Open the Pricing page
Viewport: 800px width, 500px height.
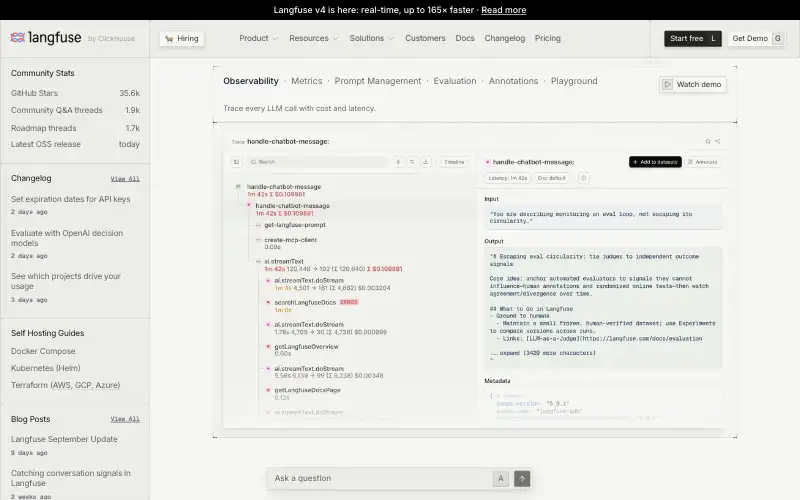pyautogui.click(x=547, y=38)
